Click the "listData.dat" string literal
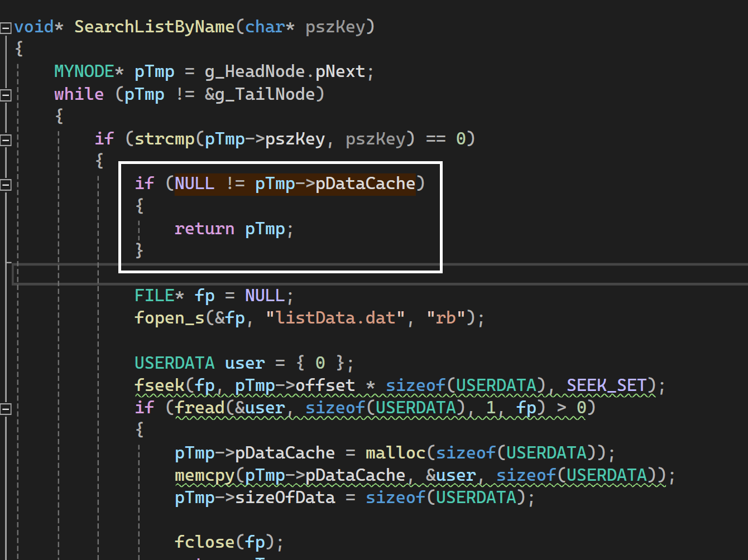Screen dimensions: 748x560 point(335,318)
